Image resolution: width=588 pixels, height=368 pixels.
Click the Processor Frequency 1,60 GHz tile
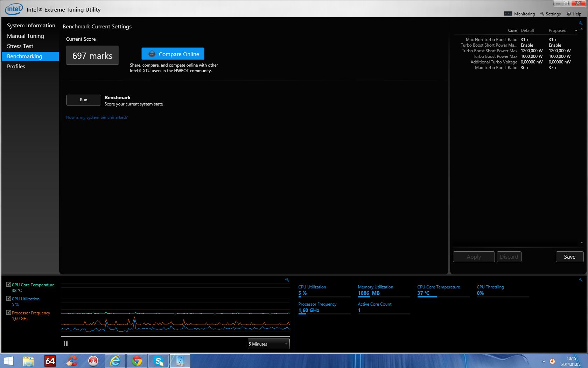click(x=324, y=308)
